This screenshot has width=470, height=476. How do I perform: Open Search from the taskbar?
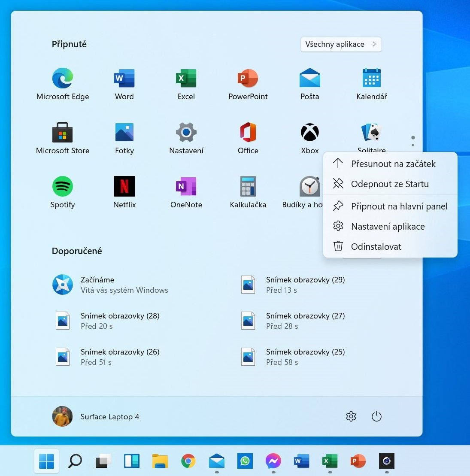point(75,461)
